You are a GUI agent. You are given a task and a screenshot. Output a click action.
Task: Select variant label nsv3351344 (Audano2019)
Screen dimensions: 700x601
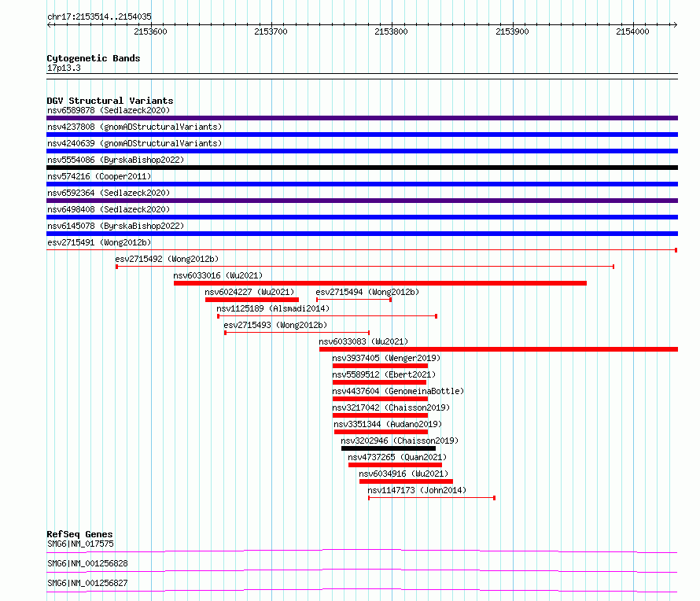388,424
